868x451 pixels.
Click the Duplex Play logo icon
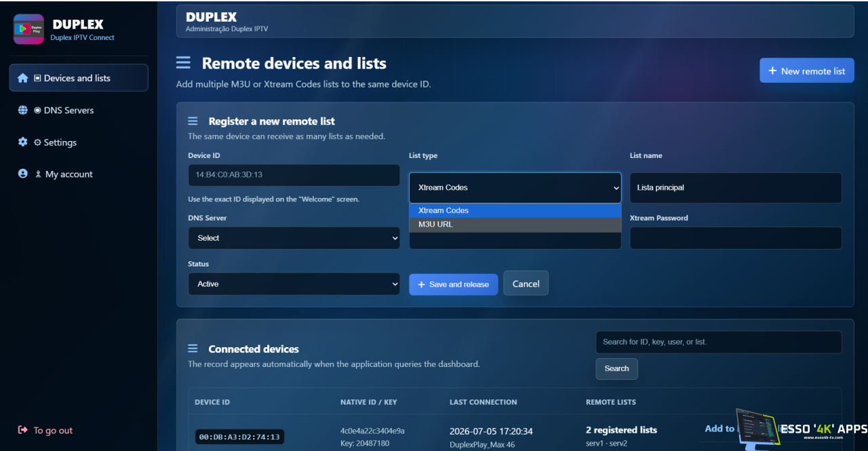[x=28, y=29]
